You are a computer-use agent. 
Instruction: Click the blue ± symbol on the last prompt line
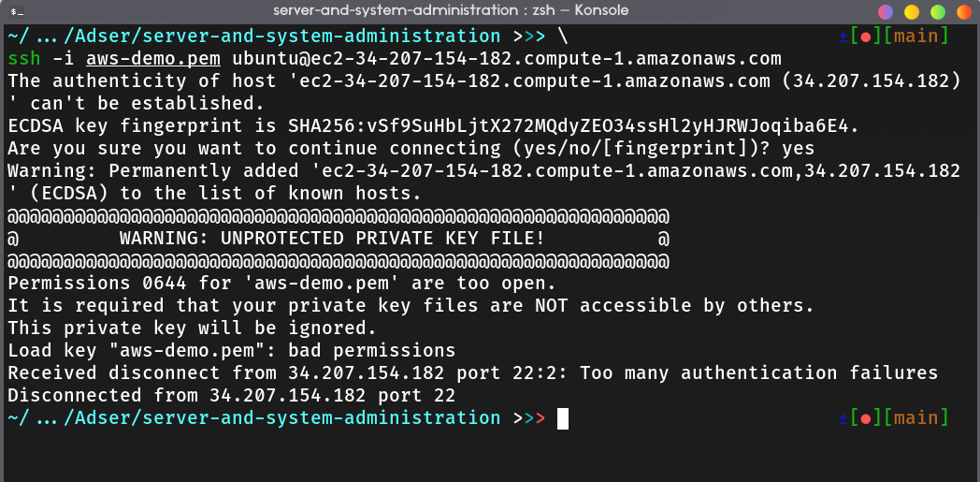pyautogui.click(x=843, y=417)
